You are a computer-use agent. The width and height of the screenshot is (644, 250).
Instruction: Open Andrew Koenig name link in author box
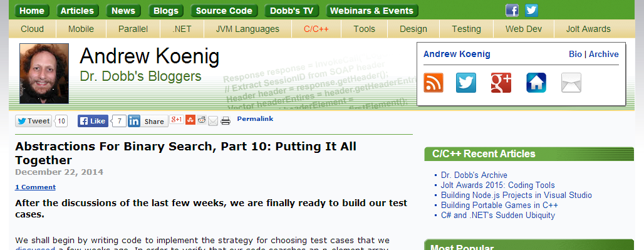click(x=457, y=54)
